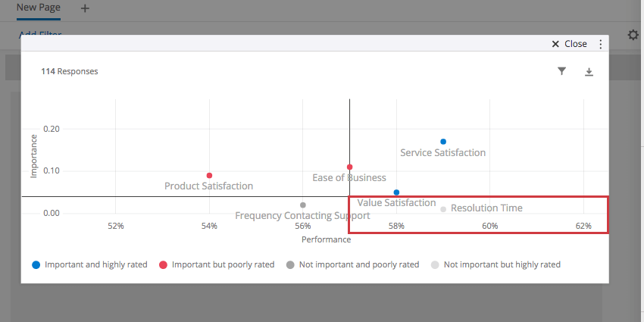
Task: Add a new page with plus icon
Action: 85,8
